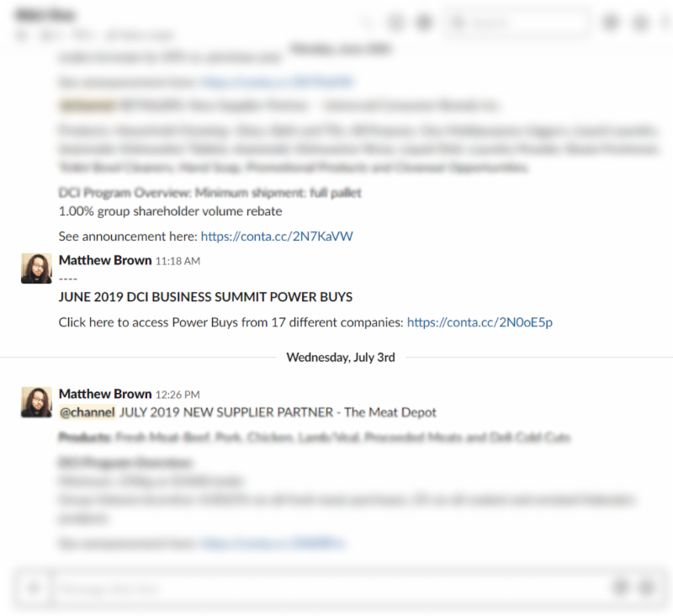Image resolution: width=673 pixels, height=616 pixels.
Task: Open the conta.cc/2N0oE5p Power Buys link
Action: pyautogui.click(x=480, y=322)
